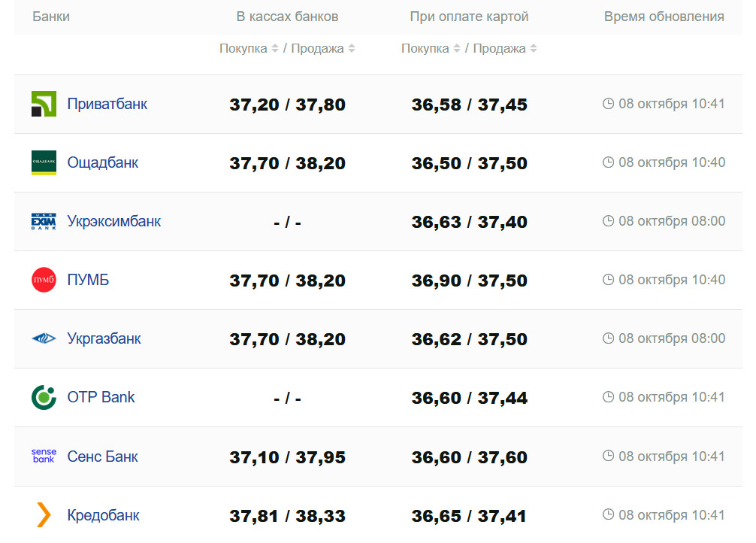Open the Приватбанк link
The width and height of the screenshot is (756, 543).
coord(107,104)
